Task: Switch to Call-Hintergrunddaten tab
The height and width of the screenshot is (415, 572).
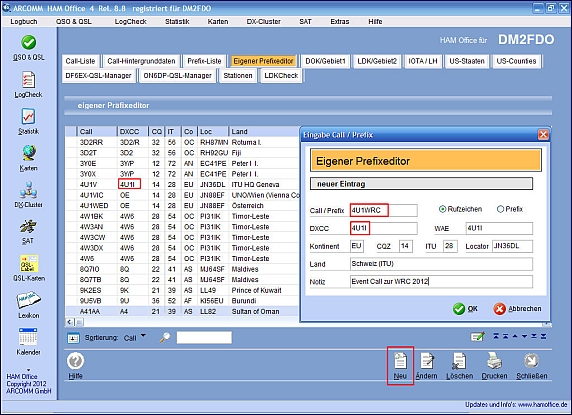Action: click(141, 61)
